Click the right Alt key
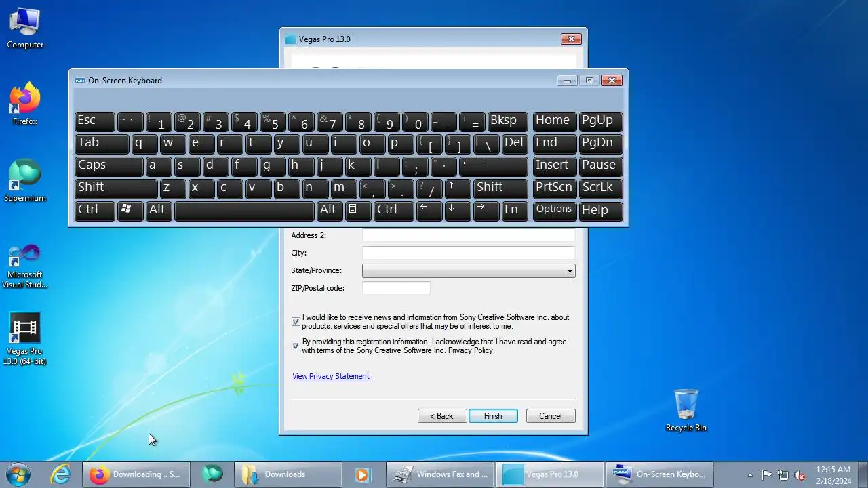This screenshot has height=488, width=868. (330, 210)
